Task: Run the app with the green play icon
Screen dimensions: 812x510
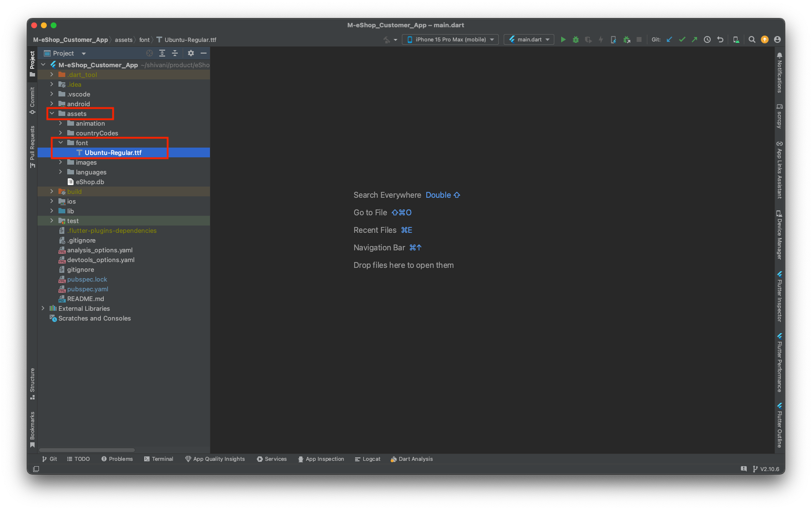Action: (563, 39)
